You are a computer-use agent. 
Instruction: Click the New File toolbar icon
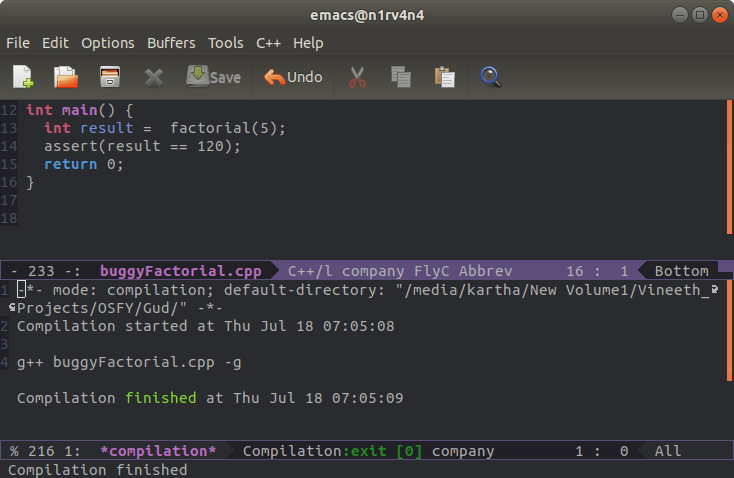tap(23, 77)
